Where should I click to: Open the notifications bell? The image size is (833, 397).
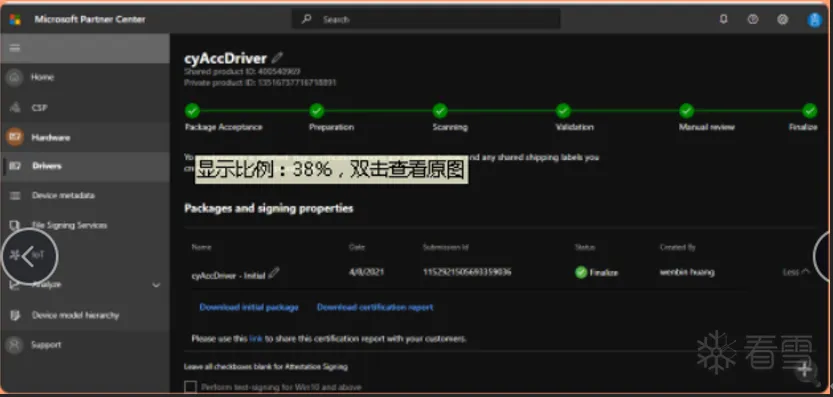point(724,19)
